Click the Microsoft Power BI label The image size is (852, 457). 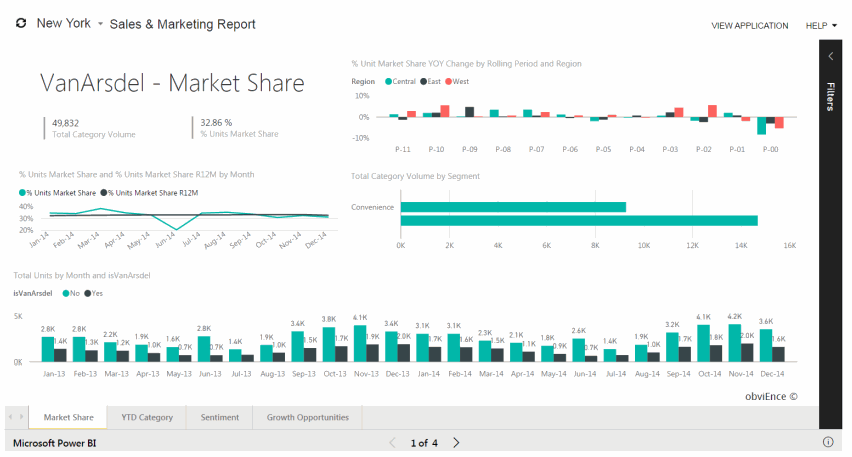pyautogui.click(x=54, y=443)
